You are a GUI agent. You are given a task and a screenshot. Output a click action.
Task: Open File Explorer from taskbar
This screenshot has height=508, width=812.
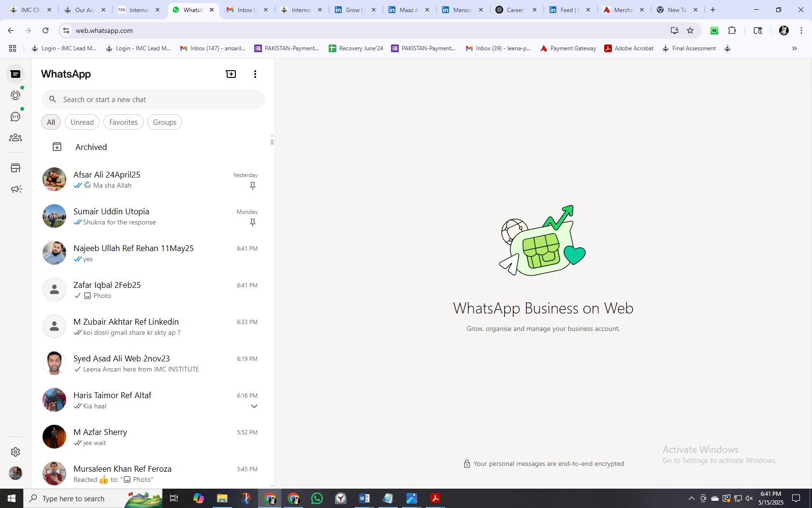coord(222,498)
